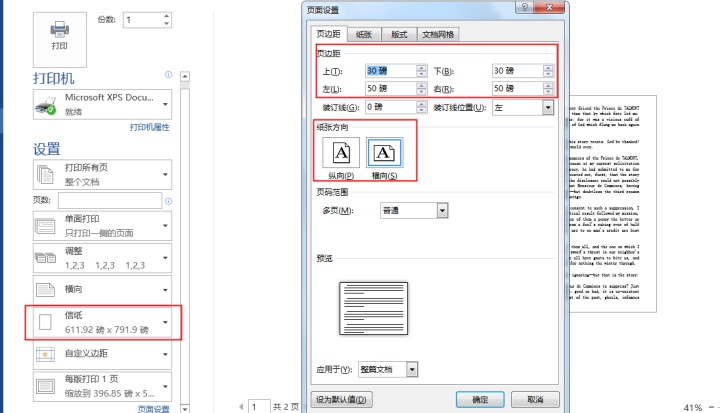
Task: Expand the 打印所有页 dropdown
Action: point(102,175)
